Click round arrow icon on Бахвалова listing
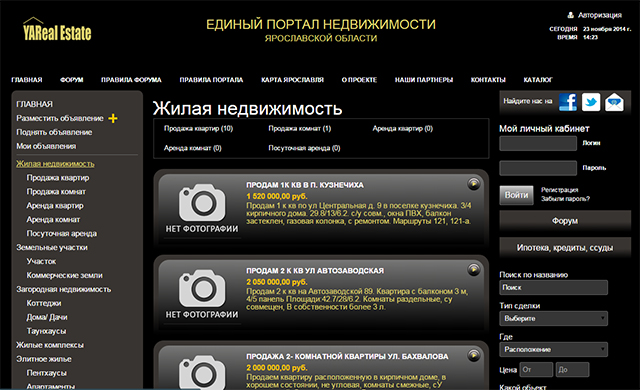The image size is (640, 390). (473, 355)
